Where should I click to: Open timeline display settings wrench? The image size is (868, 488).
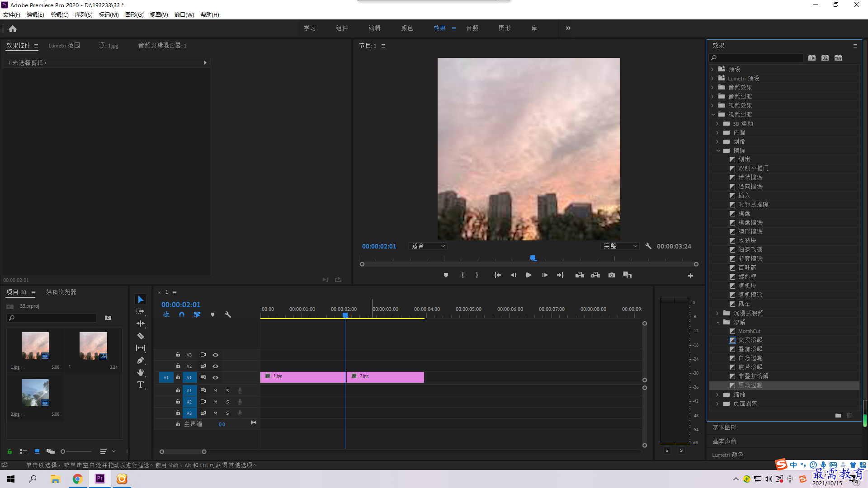[228, 314]
